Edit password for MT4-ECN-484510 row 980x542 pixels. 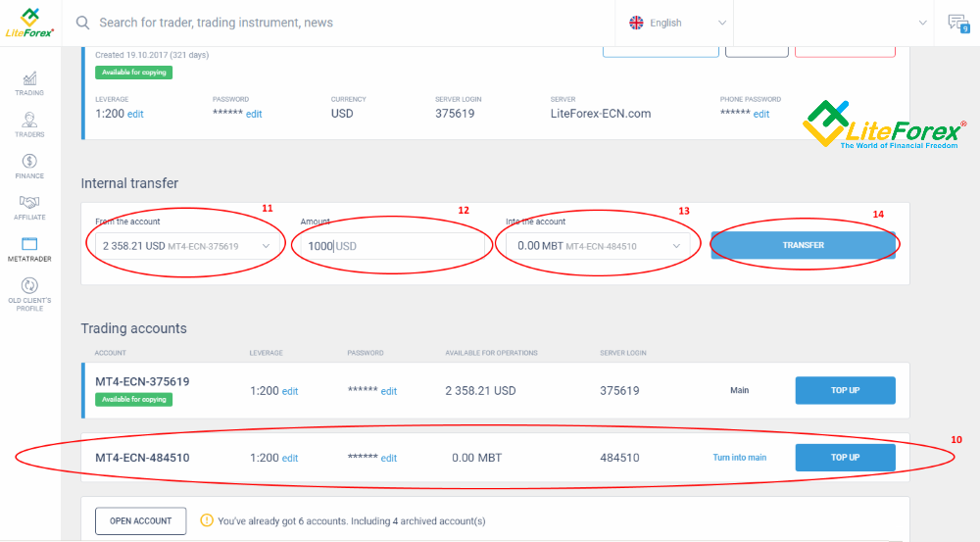389,458
